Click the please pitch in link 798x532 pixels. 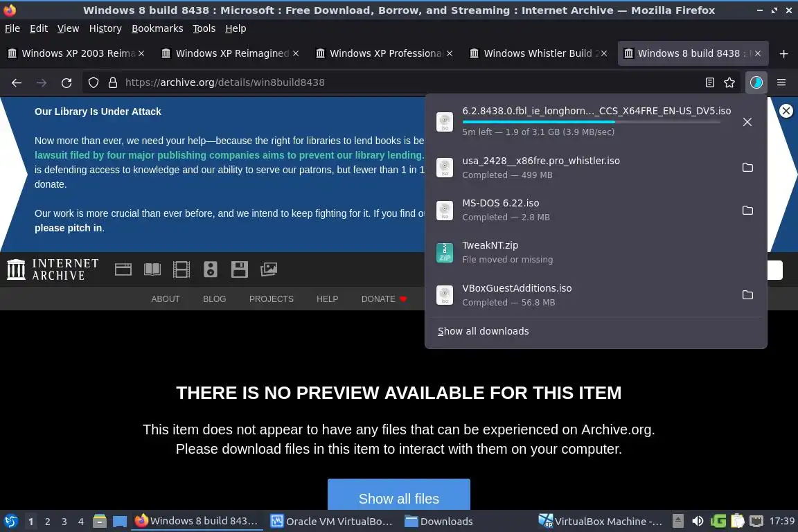68,228
